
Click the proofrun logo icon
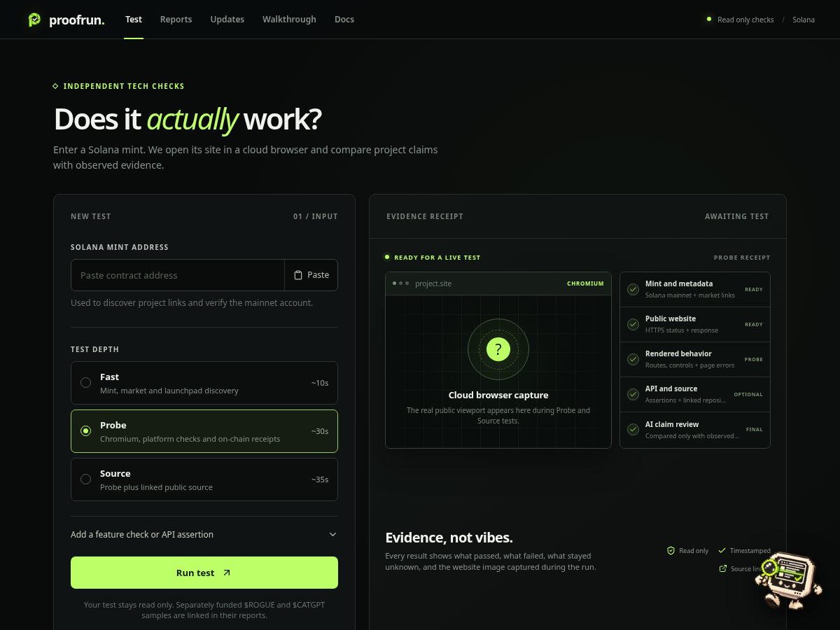pos(34,20)
